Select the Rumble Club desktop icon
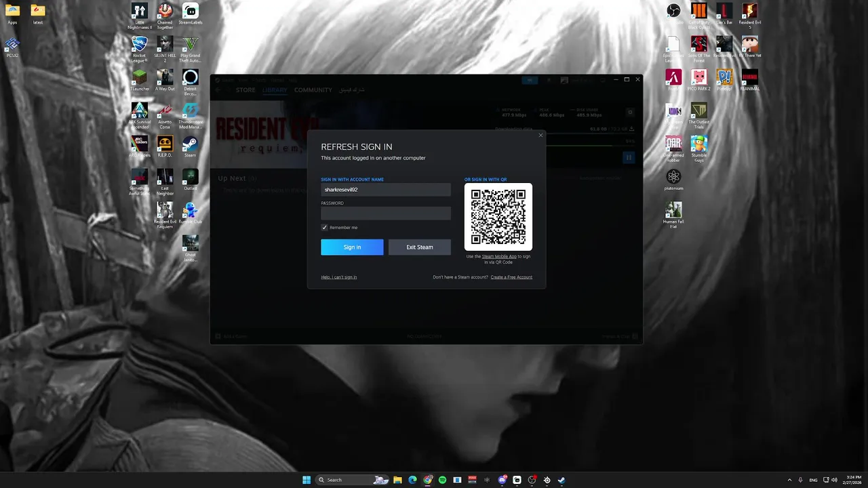 click(x=191, y=213)
